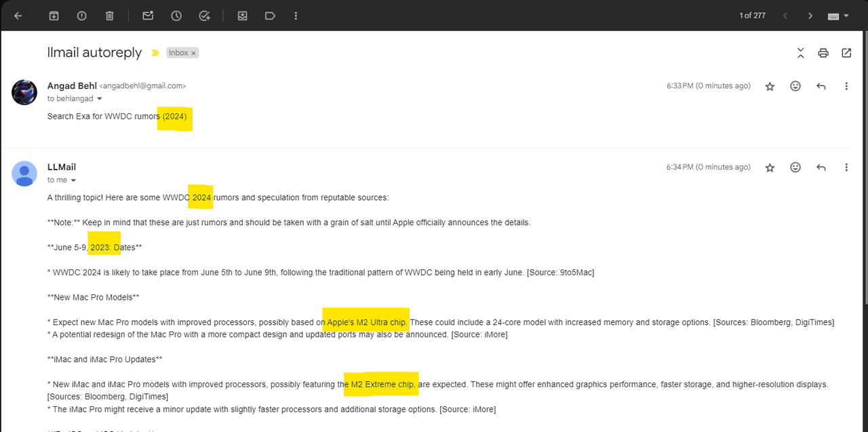
Task: Report conversation as spam
Action: coord(82,16)
